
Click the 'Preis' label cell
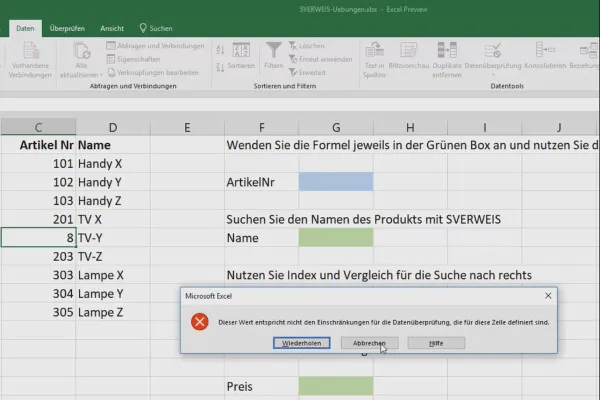pyautogui.click(x=261, y=386)
